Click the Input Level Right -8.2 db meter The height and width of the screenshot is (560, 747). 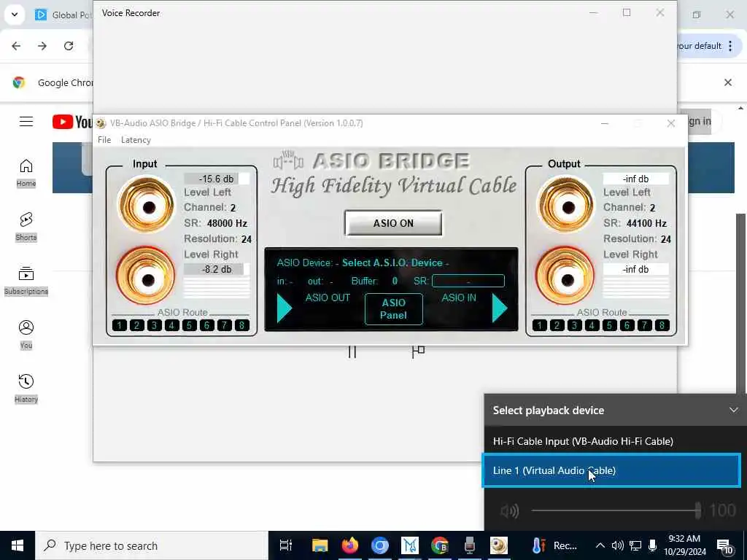pyautogui.click(x=217, y=269)
